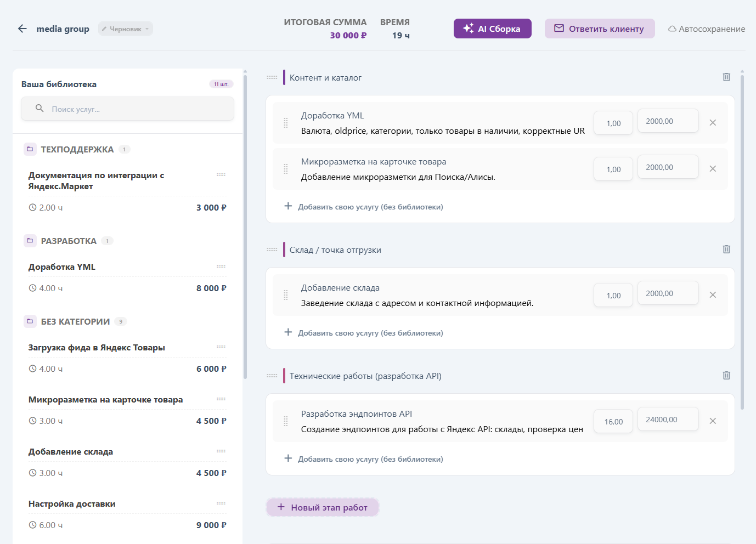Viewport: 756px width, 544px height.
Task: Go back using the left arrow
Action: (x=22, y=29)
